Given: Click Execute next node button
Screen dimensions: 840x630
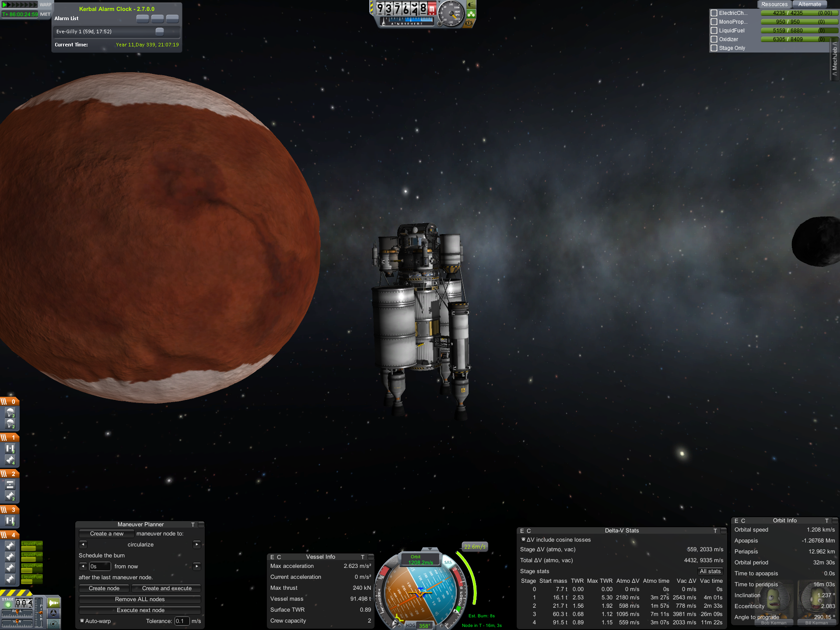Looking at the screenshot, I should (x=140, y=610).
